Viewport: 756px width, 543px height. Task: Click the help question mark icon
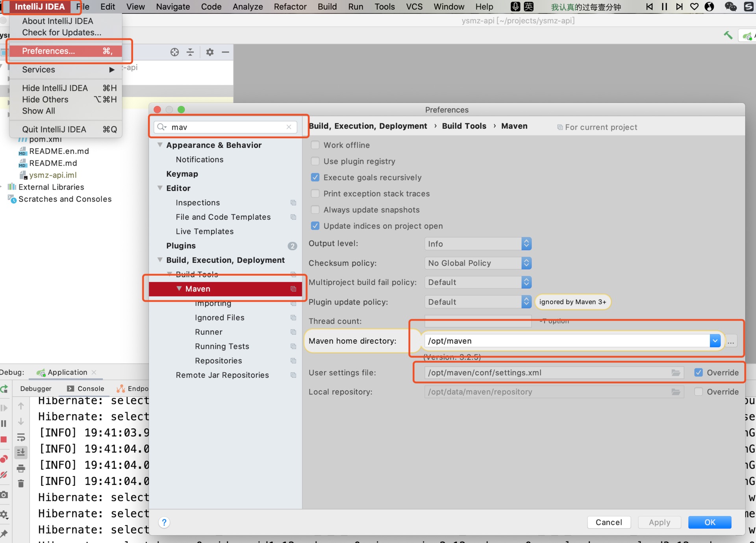[x=164, y=523]
